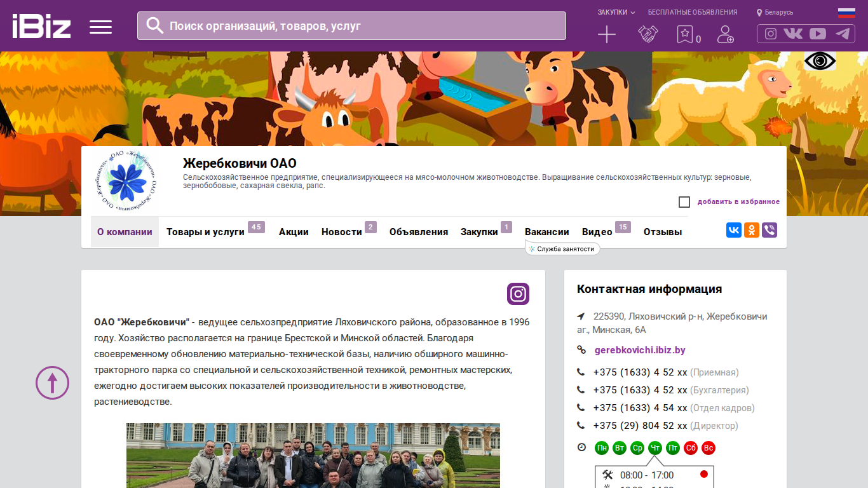Click phone icon beside Бухгалтерия number
868x488 pixels.
pos(581,390)
